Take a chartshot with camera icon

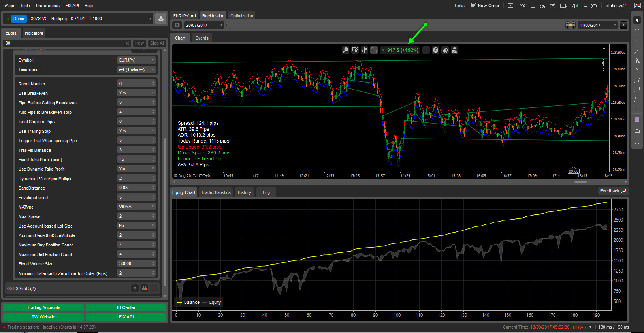[637, 131]
